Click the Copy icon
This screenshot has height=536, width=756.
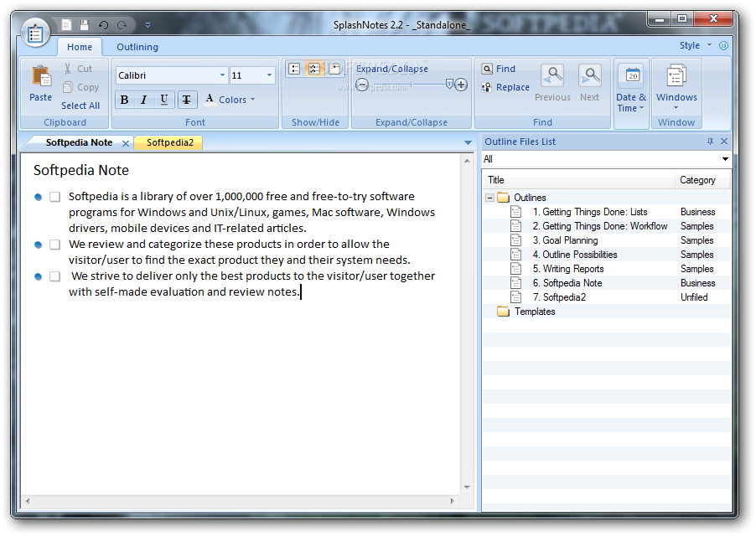coord(68,87)
